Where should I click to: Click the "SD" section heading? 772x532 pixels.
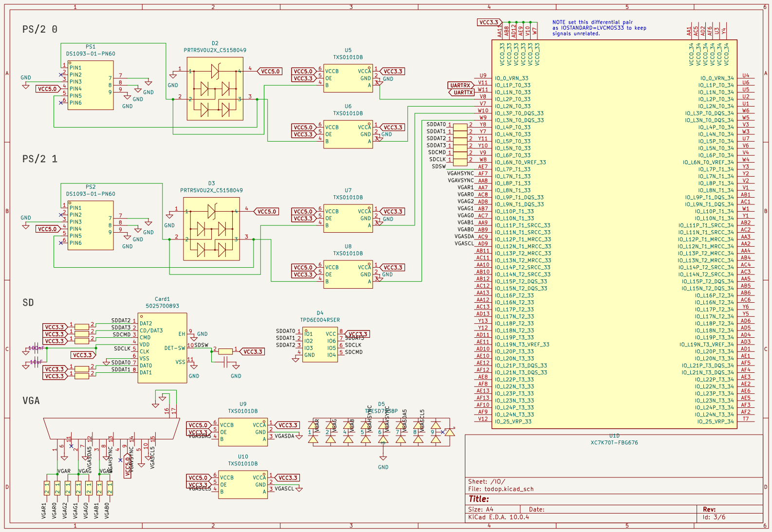point(28,303)
